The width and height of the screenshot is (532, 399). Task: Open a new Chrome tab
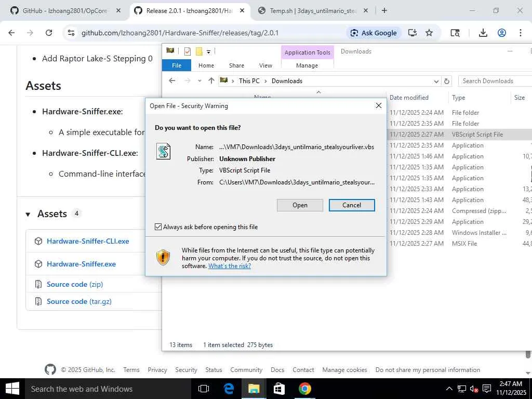click(384, 10)
